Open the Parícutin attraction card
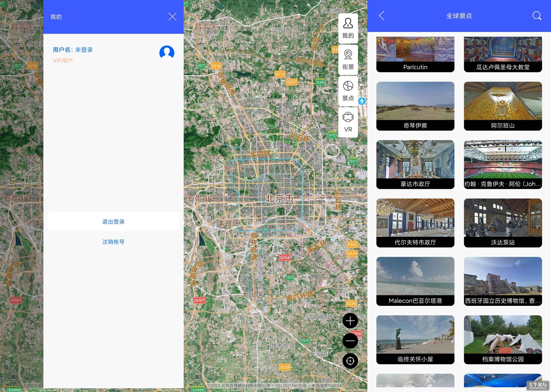This screenshot has width=551, height=392. click(x=415, y=54)
